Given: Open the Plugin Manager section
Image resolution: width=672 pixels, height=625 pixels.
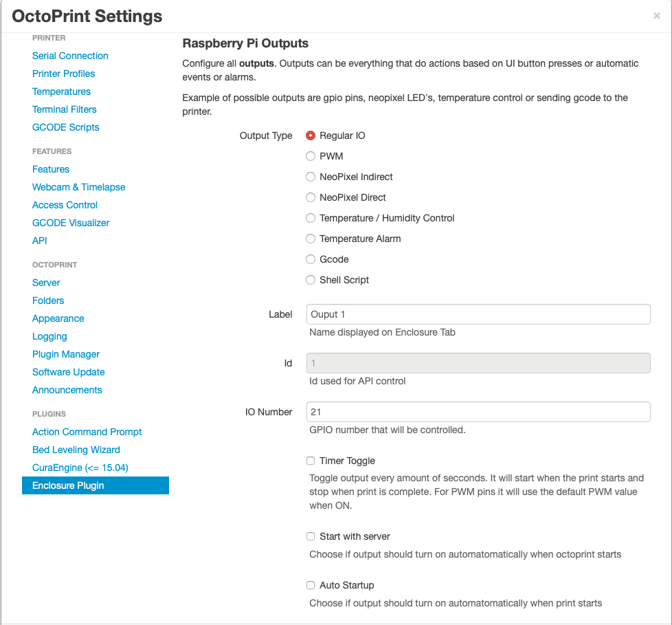Looking at the screenshot, I should [x=66, y=354].
